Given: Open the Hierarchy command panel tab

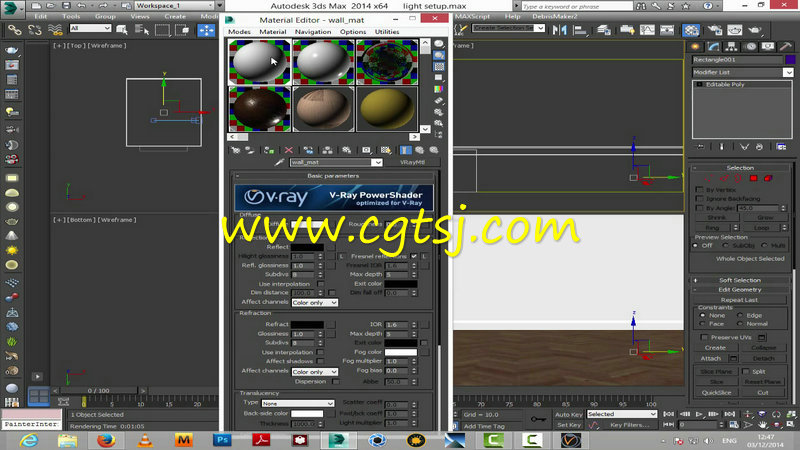Looking at the screenshot, I should click(x=731, y=46).
